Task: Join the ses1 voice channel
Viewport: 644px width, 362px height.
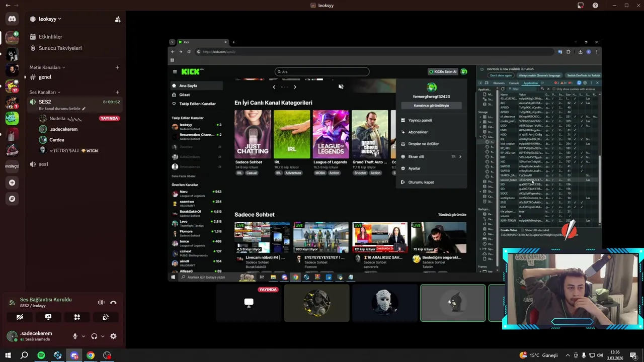Action: click(74, 164)
